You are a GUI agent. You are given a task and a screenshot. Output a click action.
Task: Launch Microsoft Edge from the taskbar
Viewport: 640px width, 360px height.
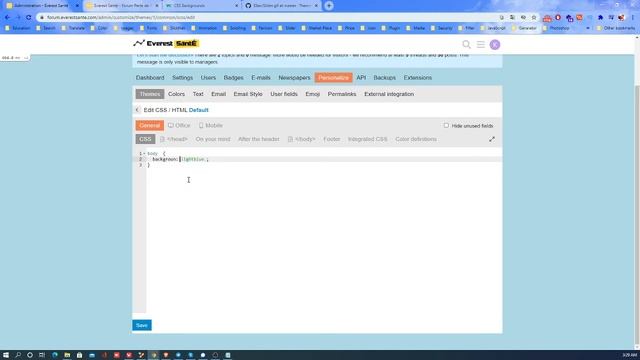tap(55, 355)
